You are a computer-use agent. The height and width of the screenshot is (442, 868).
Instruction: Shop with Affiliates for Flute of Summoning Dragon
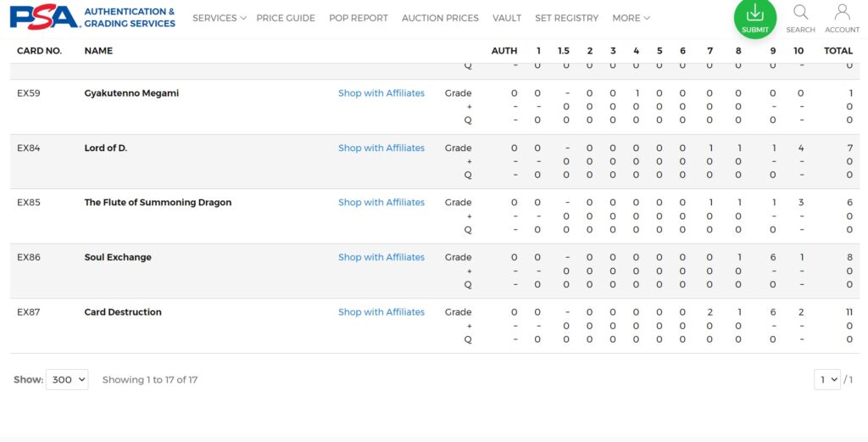tap(381, 202)
